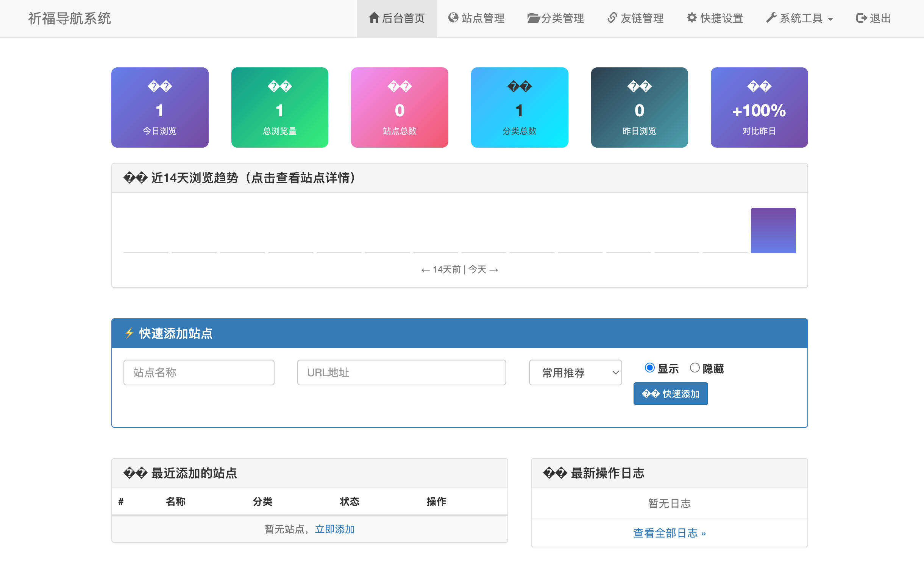
Task: Click the 立即添加 link
Action: tap(335, 529)
